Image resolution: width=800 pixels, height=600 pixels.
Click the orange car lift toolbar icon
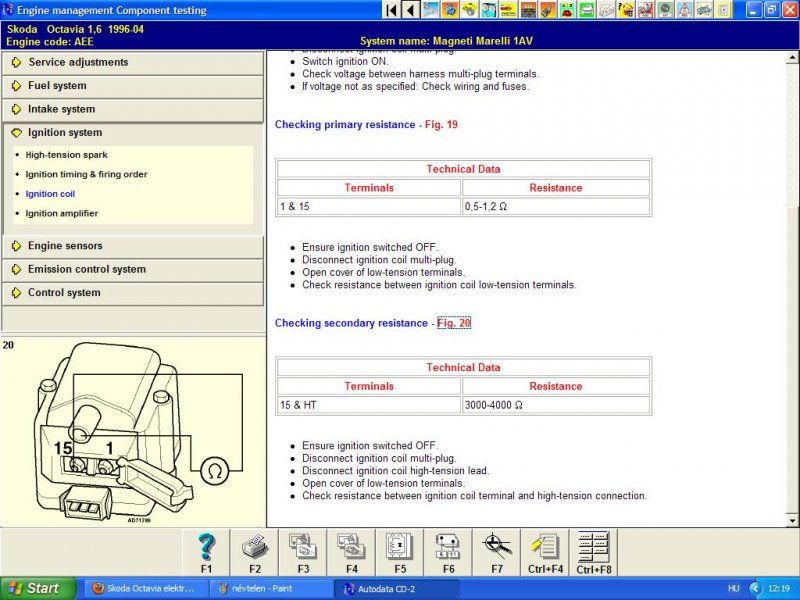(529, 10)
